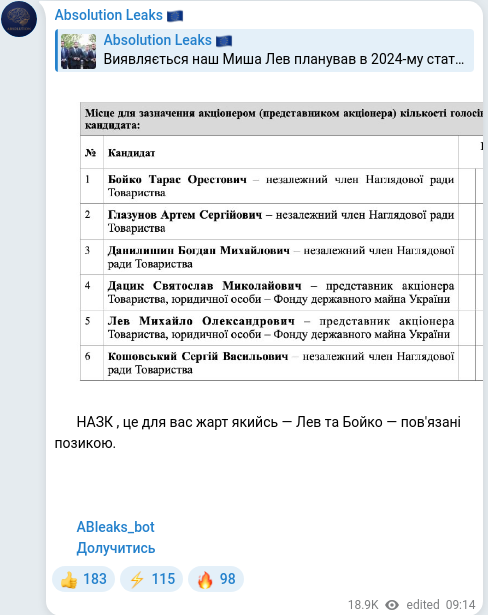Click the table header Місце для зазначення

tap(284, 119)
